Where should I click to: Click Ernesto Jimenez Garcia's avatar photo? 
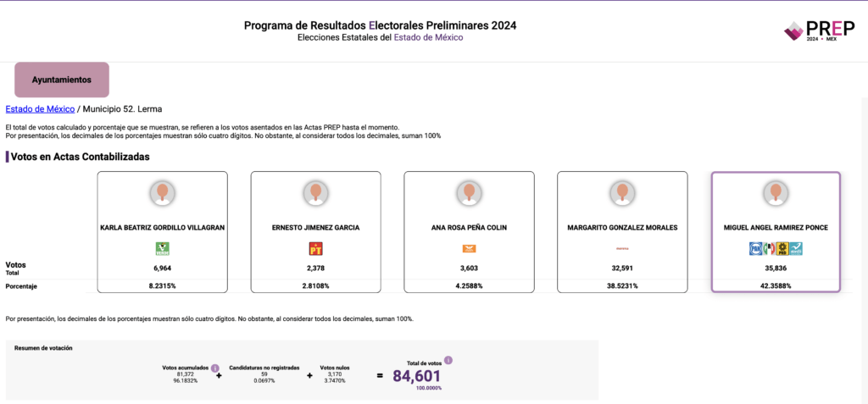(315, 193)
